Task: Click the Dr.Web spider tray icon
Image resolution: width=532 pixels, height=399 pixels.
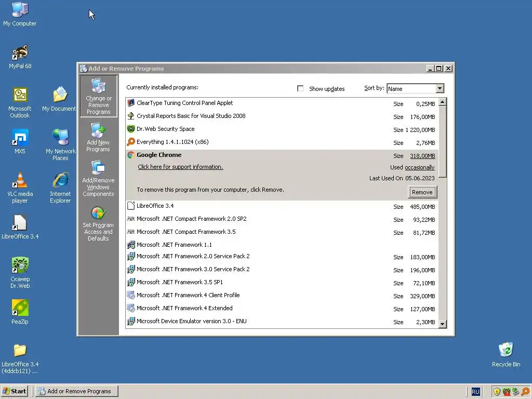Action: click(x=506, y=392)
